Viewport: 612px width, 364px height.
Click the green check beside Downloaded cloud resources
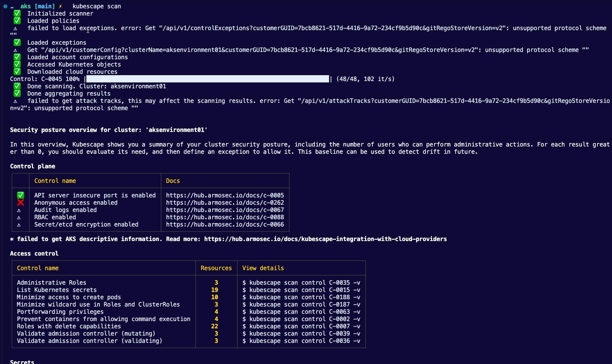[x=17, y=72]
